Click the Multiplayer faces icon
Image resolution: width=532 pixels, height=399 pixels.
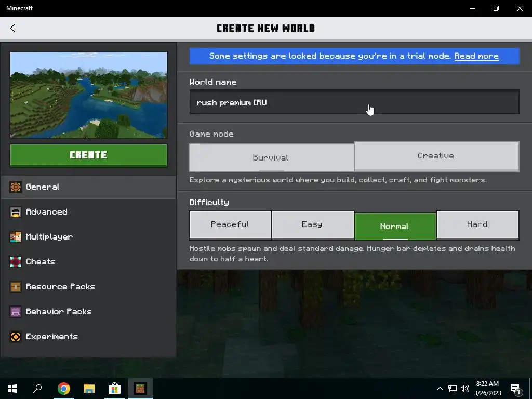(x=15, y=237)
